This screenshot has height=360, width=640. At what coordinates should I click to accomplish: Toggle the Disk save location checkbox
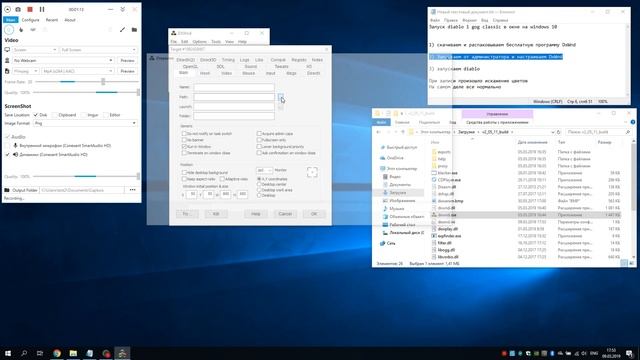[x=36, y=115]
